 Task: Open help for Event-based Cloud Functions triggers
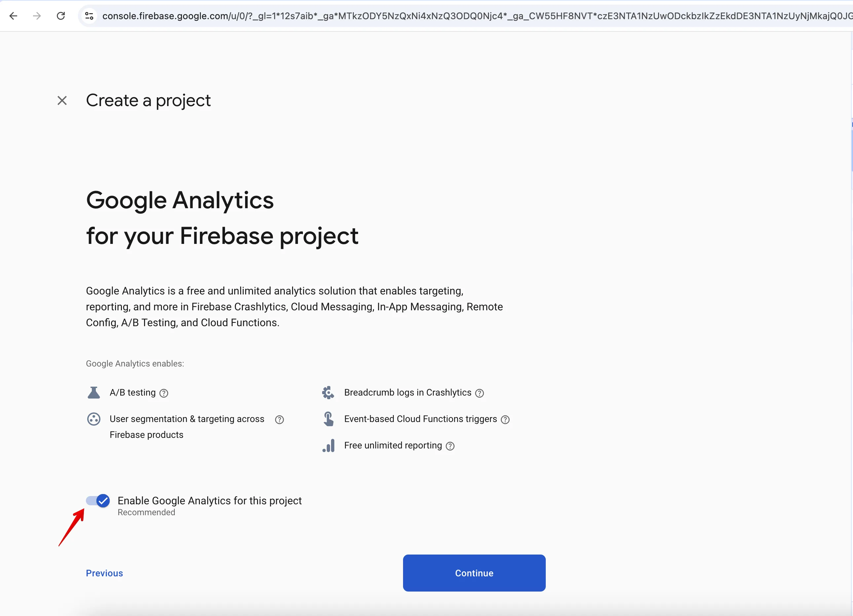(505, 420)
